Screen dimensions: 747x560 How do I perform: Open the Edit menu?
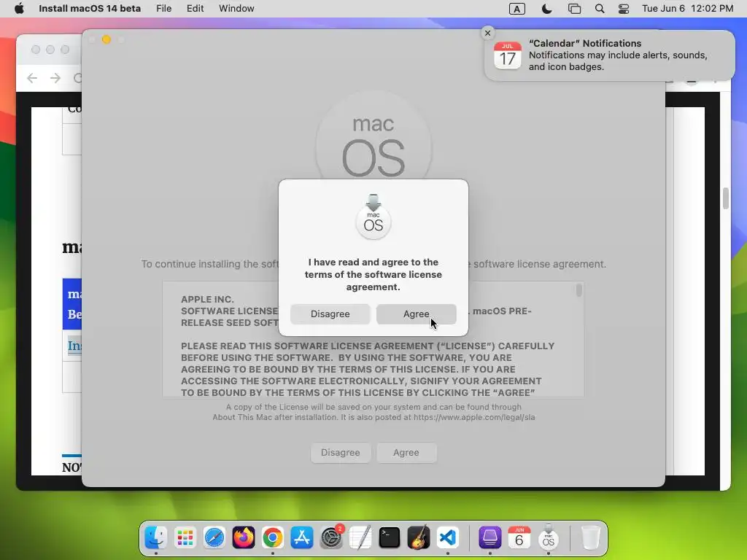click(x=195, y=9)
